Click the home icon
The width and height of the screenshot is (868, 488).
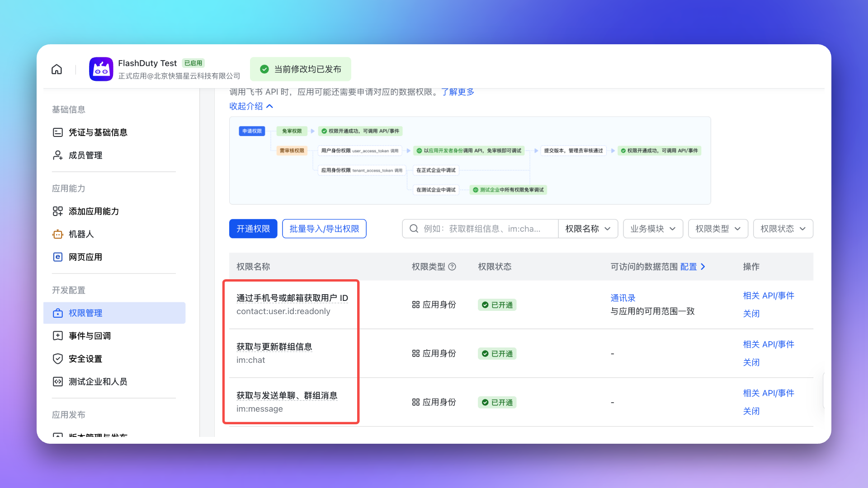57,69
